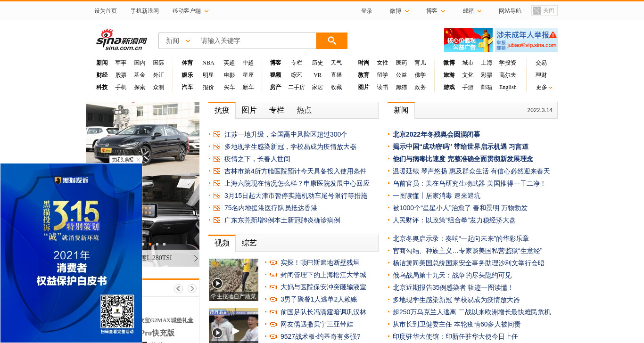
Task: Click 登录 to sign in
Action: coord(367,11)
